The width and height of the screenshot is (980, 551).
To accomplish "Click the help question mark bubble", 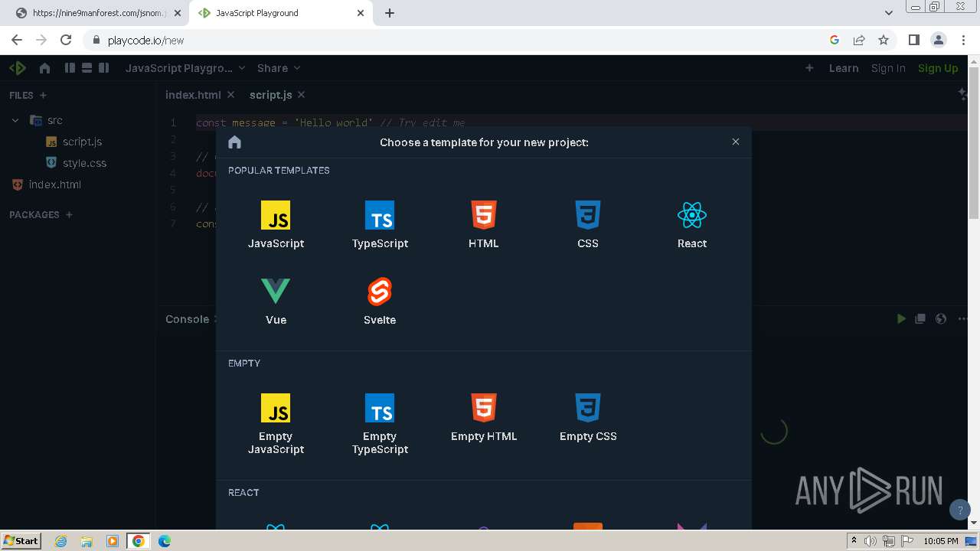I will [960, 510].
